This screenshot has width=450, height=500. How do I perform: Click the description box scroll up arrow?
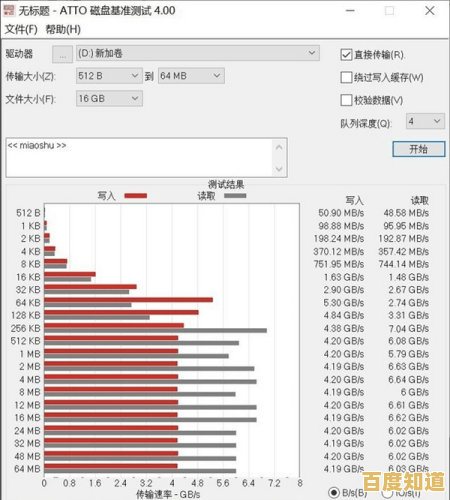(x=279, y=147)
